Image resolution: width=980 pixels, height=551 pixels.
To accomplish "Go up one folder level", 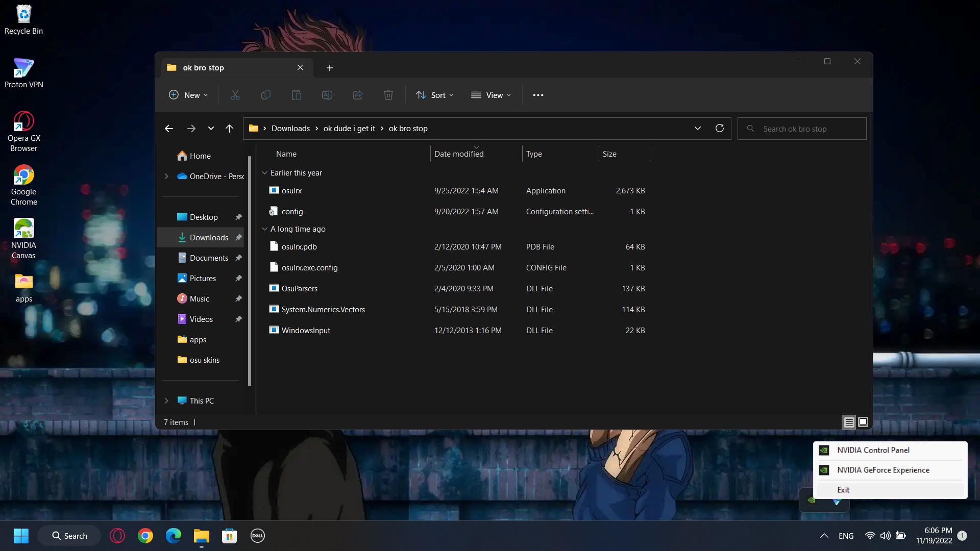I will tap(229, 129).
